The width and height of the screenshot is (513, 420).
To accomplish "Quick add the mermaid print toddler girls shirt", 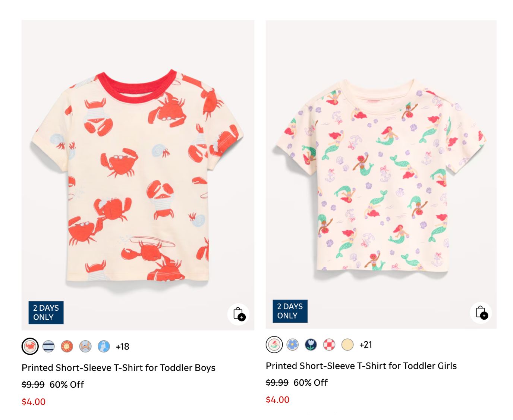I will pos(481,313).
